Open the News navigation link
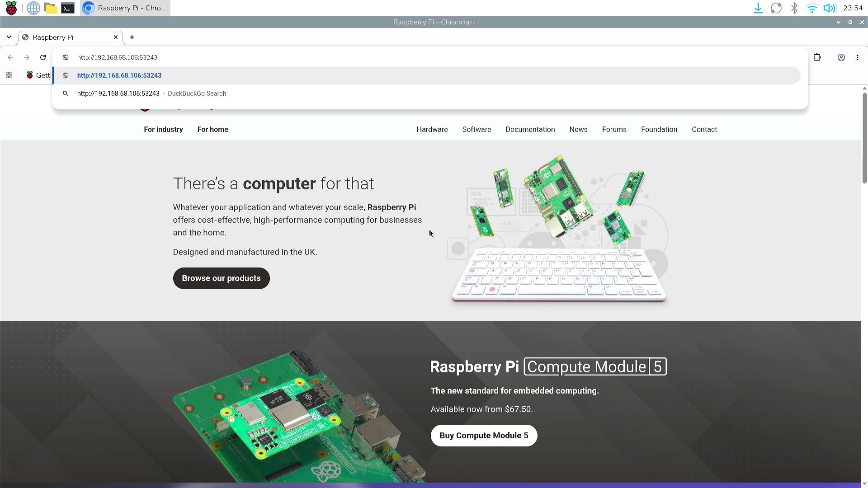Viewport: 868px width, 488px height. click(578, 130)
